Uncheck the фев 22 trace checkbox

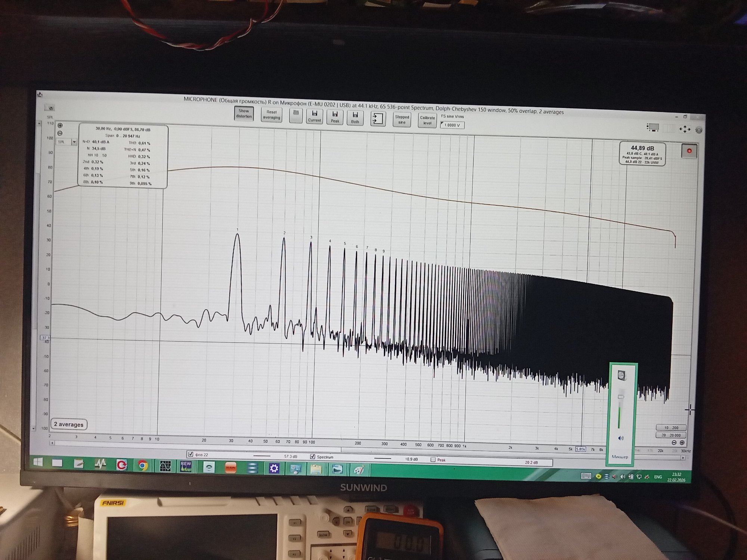coord(191,454)
